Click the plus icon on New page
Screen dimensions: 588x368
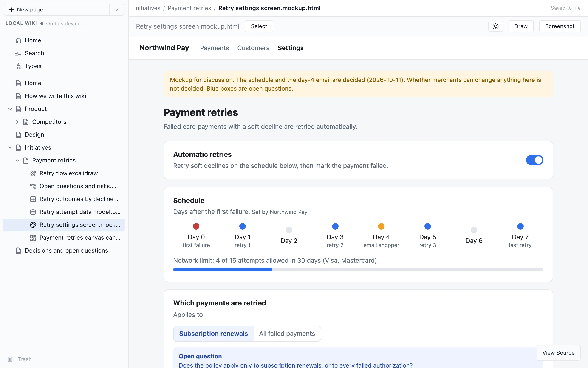click(x=11, y=10)
